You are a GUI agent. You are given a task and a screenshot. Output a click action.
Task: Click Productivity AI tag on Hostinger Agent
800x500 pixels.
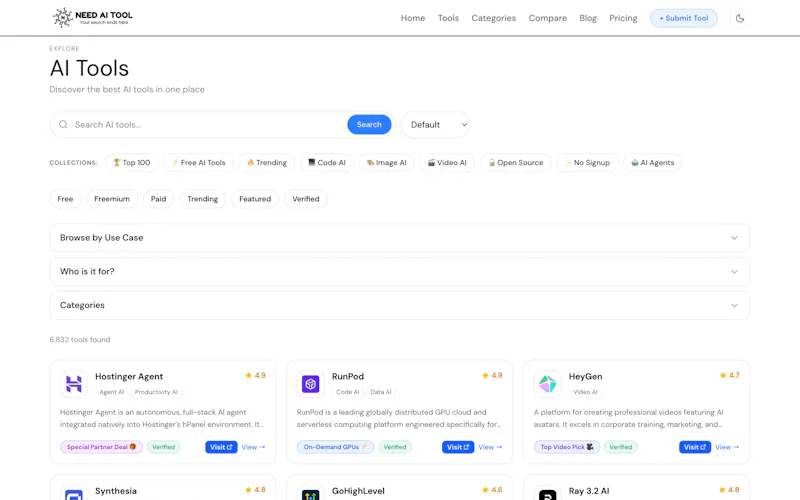156,392
